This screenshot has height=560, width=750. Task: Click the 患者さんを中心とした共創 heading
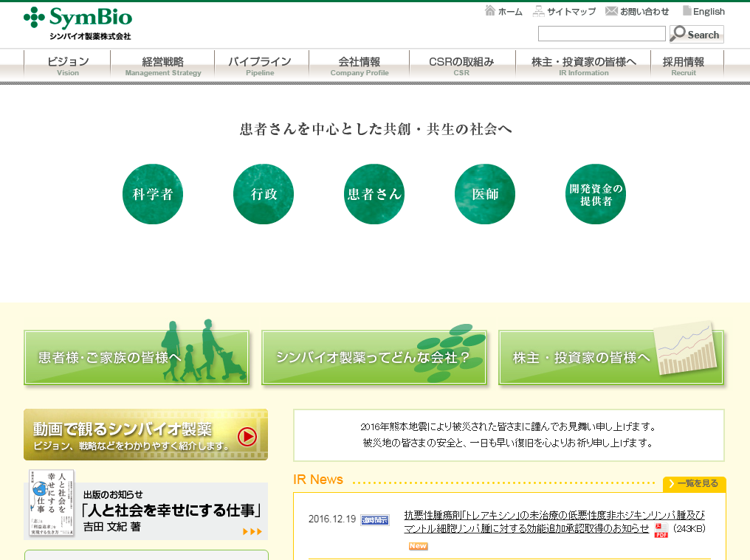(376, 129)
